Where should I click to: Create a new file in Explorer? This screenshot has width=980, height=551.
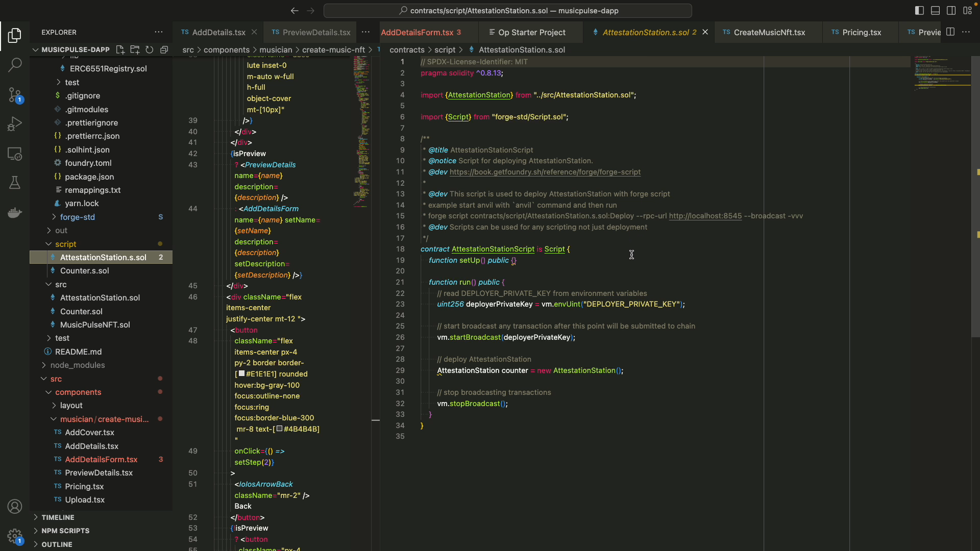click(120, 49)
